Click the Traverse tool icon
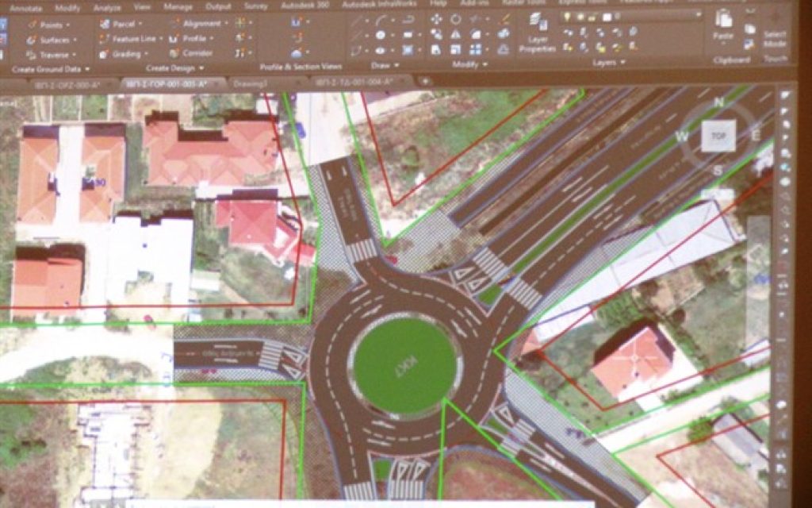Image resolution: width=812 pixels, height=508 pixels. (32, 55)
